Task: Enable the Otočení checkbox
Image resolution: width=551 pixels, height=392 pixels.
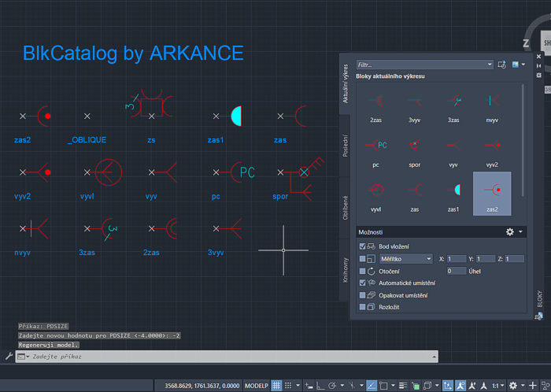Action: pyautogui.click(x=363, y=271)
